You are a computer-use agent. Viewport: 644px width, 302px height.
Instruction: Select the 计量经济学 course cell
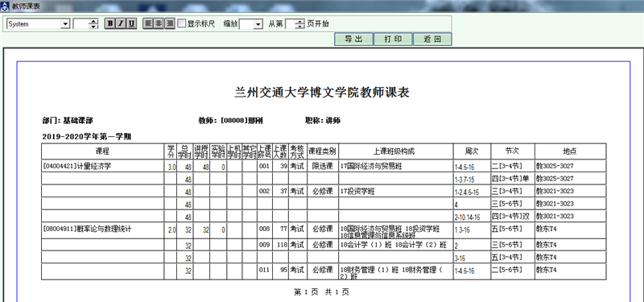pyautogui.click(x=103, y=166)
